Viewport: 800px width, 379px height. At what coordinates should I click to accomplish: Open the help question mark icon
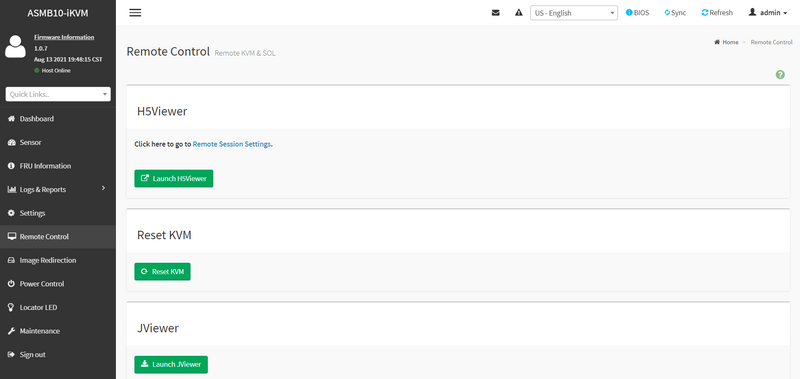pos(780,74)
